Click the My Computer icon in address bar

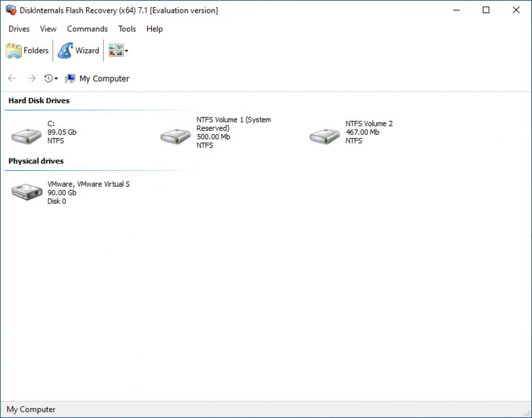click(x=70, y=78)
